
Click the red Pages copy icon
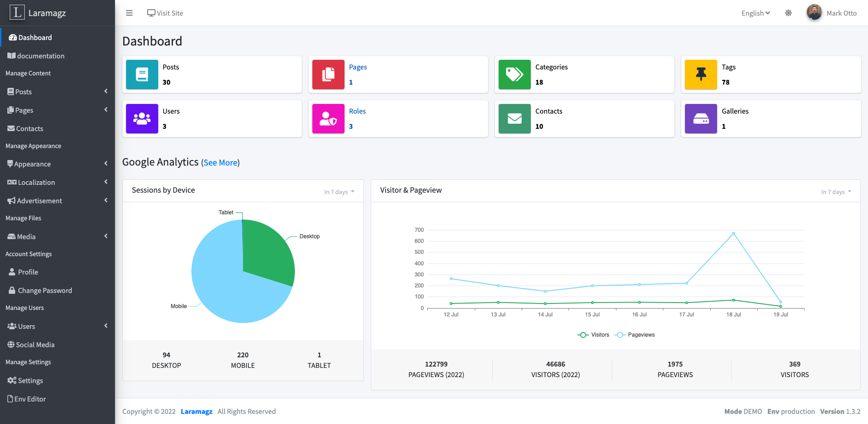tap(328, 74)
